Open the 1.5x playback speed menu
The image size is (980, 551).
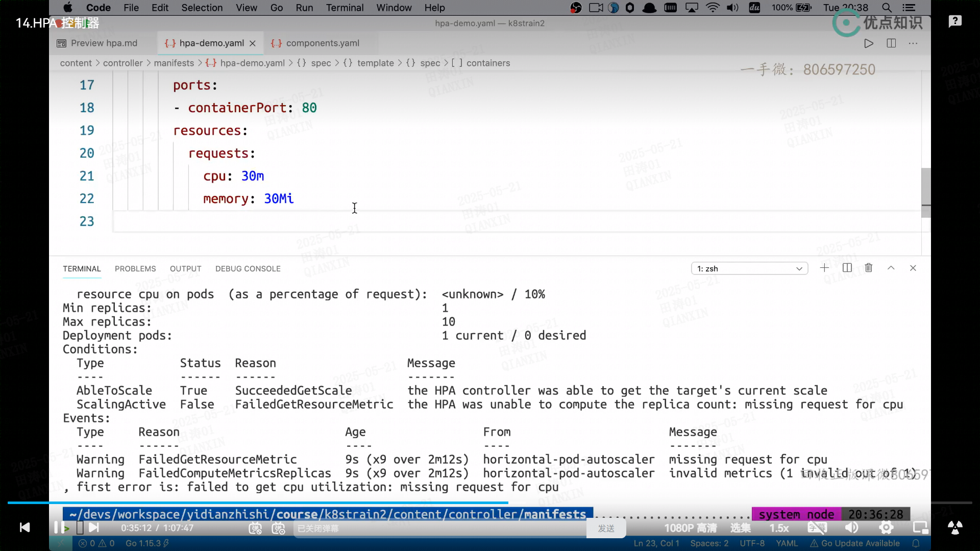pyautogui.click(x=779, y=528)
